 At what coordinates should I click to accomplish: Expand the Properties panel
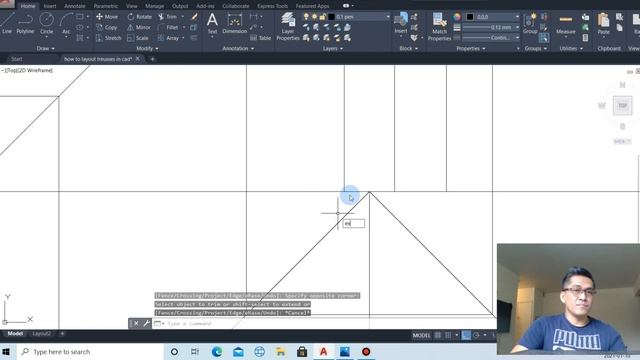click(x=471, y=49)
